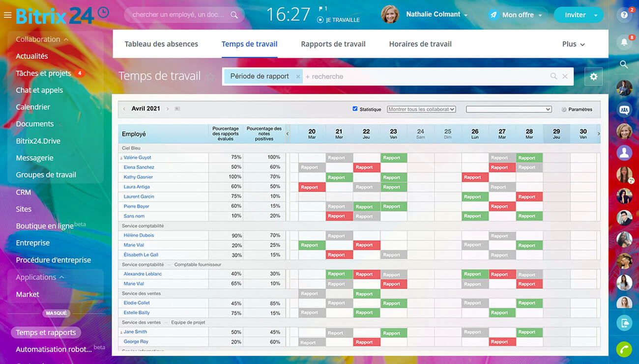Open the hamburger menu beside Bitrix24 logo

[7, 15]
